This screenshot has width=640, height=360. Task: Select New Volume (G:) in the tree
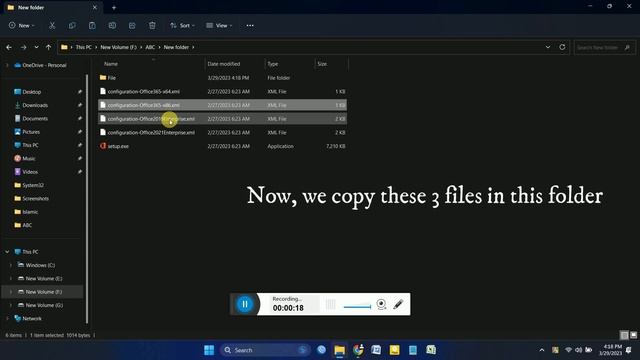[44, 305]
